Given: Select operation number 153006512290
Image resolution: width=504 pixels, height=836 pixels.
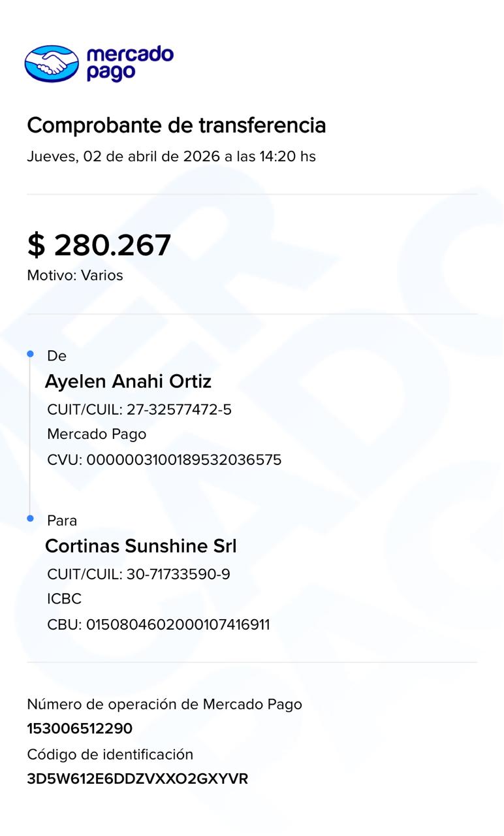Looking at the screenshot, I should (80, 729).
